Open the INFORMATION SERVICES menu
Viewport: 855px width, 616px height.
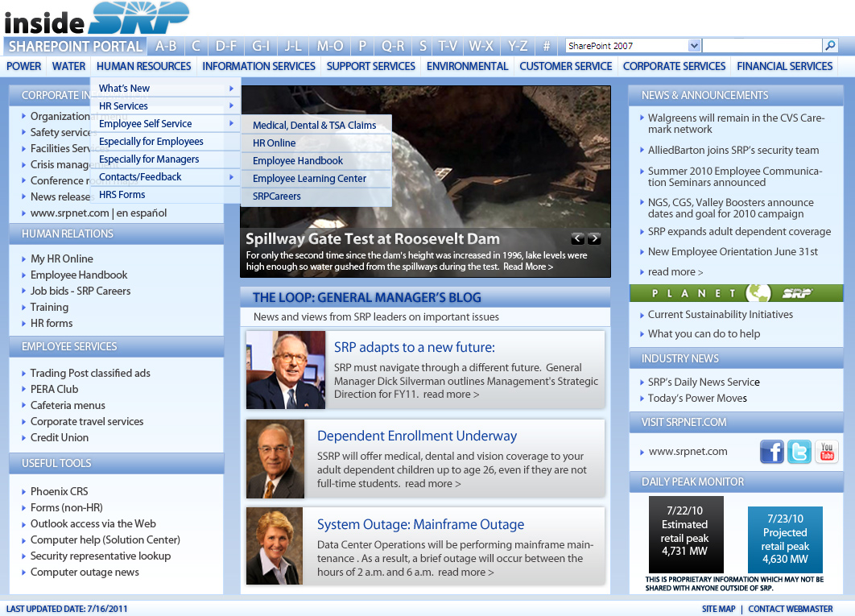point(258,66)
